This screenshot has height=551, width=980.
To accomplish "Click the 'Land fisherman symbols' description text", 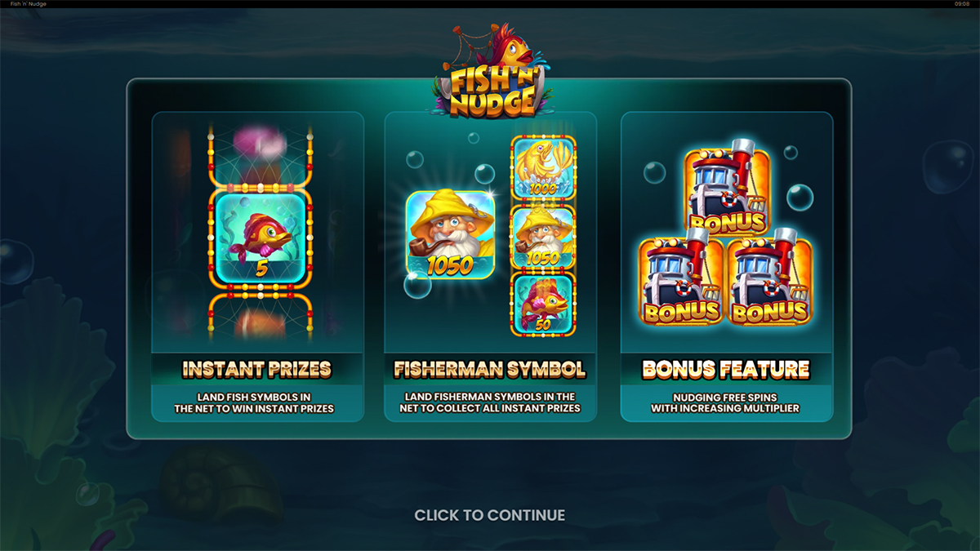I will 490,402.
